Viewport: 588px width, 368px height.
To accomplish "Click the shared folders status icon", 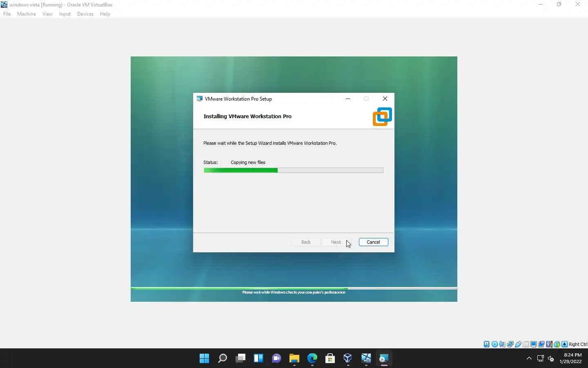I will (x=526, y=344).
